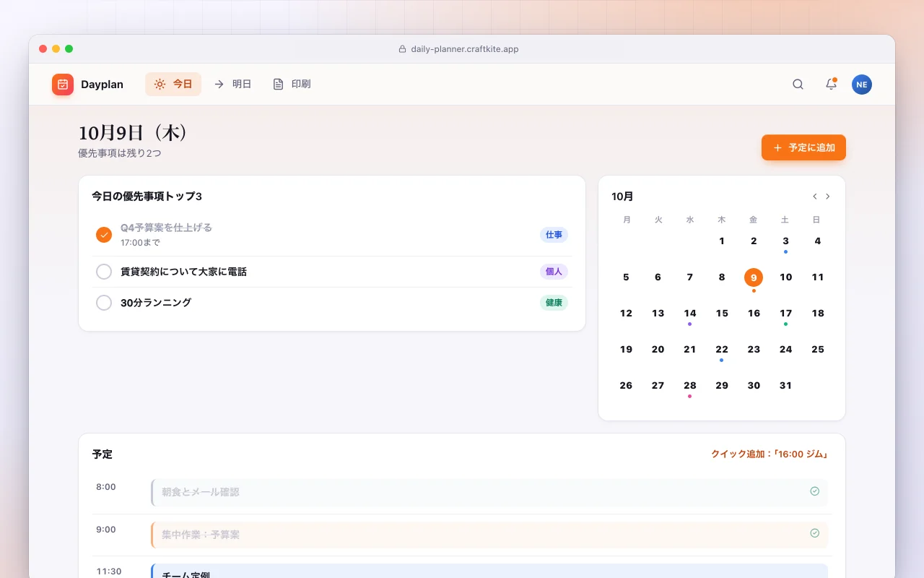Click the Dayplan calendar logo icon

tap(63, 85)
